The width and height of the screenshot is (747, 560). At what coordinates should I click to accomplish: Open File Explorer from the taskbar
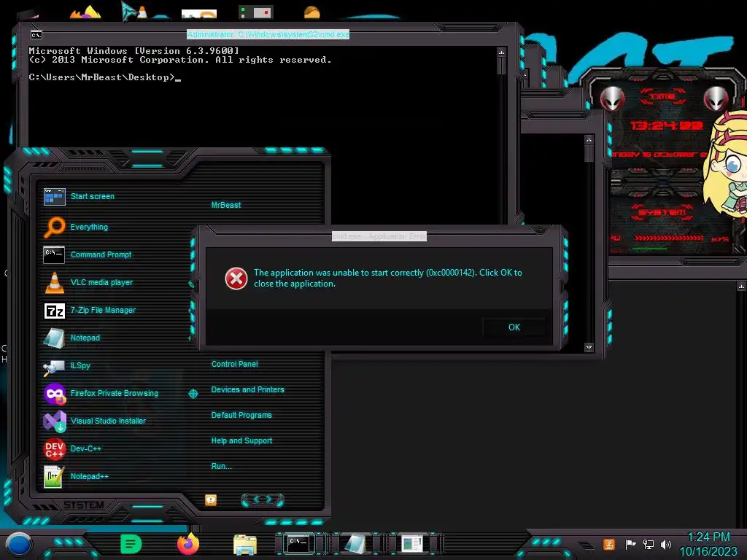245,544
